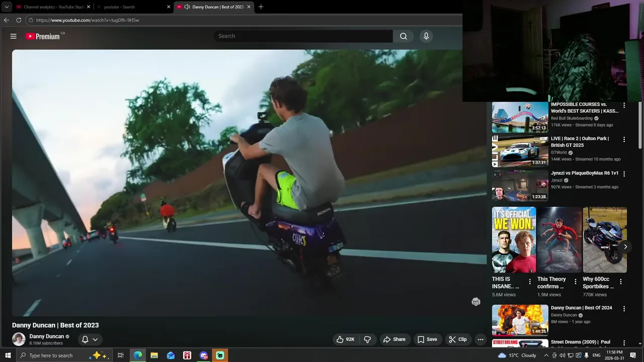Open Danny Duncan channel avatar
Screen dimensions: 644x362
click(19, 339)
